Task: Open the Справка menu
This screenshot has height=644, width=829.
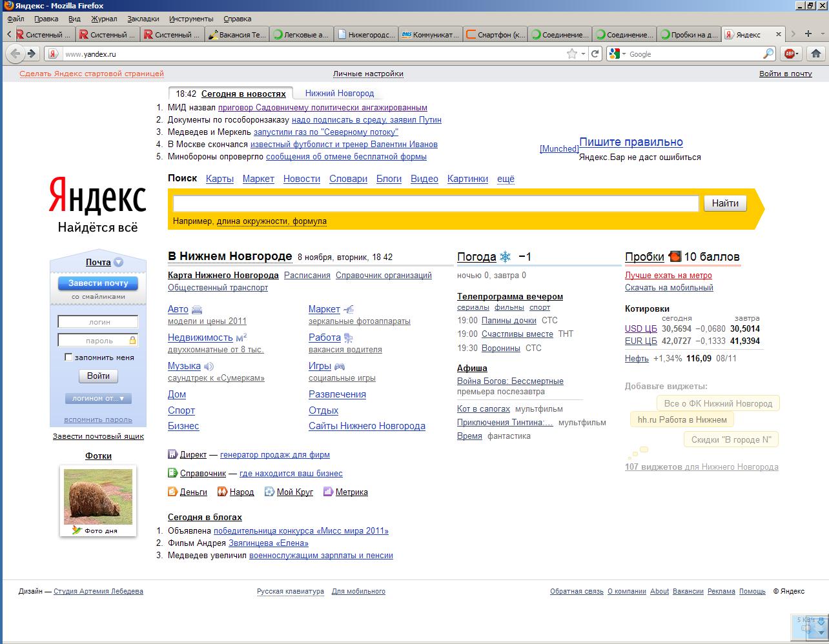Action: tap(237, 19)
